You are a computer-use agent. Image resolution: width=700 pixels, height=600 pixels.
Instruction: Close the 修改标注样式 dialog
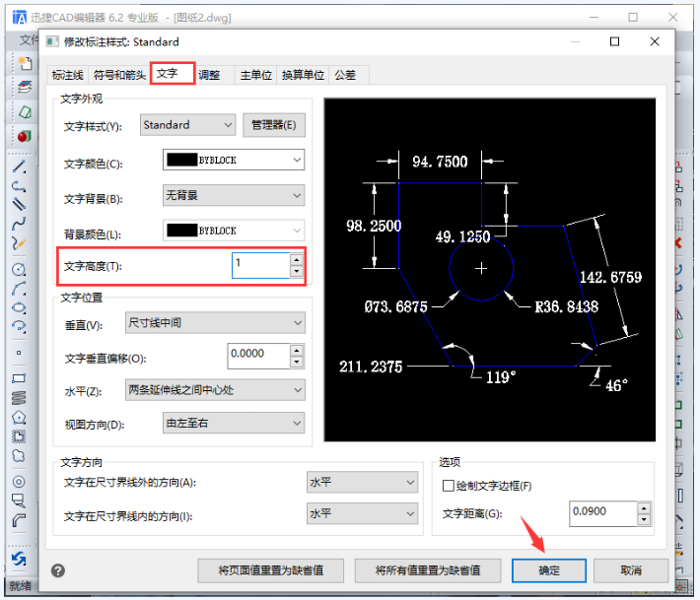(655, 41)
